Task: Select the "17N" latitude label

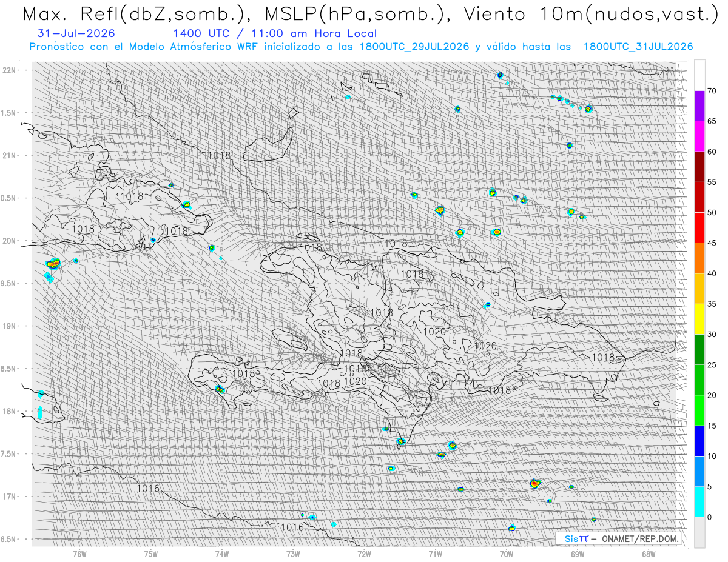Action: [10, 497]
